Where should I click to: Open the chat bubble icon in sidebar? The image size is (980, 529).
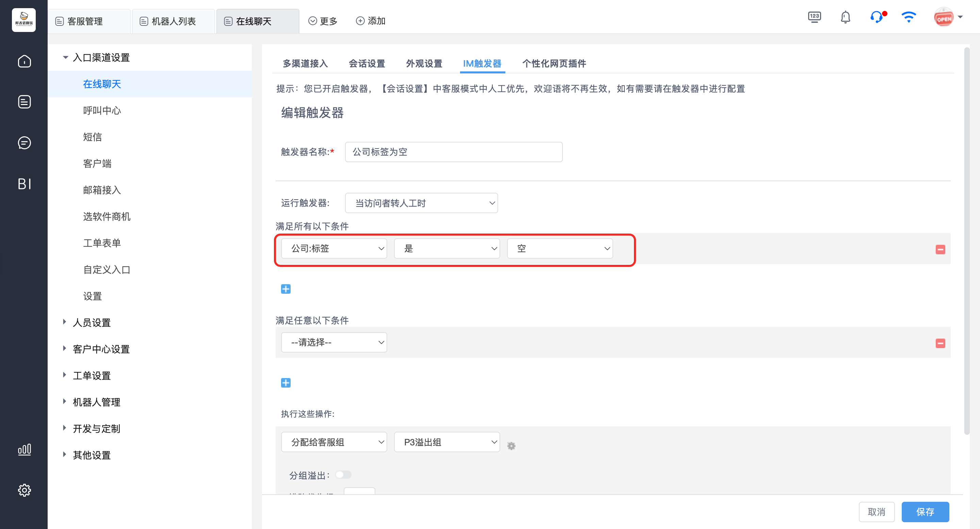24,143
